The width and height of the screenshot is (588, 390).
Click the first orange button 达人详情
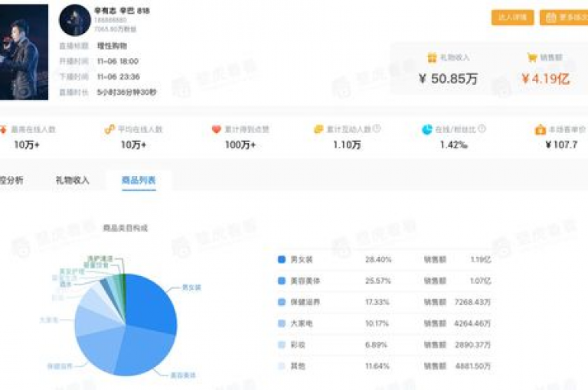pos(513,18)
